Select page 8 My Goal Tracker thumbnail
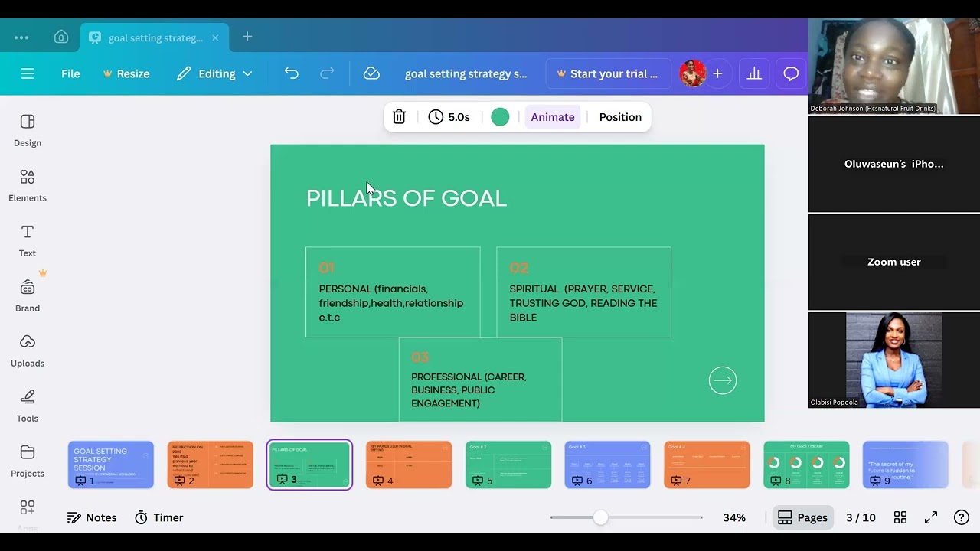The height and width of the screenshot is (551, 980). 806,465
